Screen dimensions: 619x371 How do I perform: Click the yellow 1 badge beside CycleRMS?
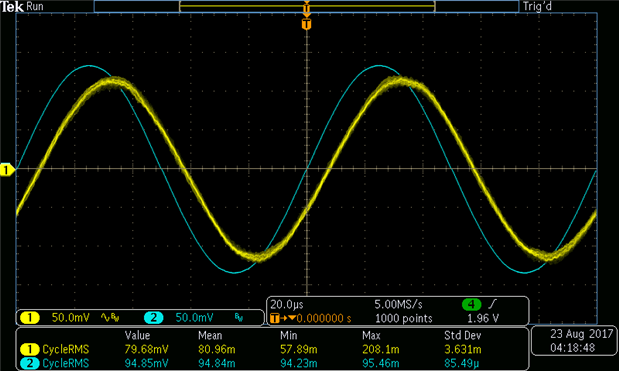[30, 349]
